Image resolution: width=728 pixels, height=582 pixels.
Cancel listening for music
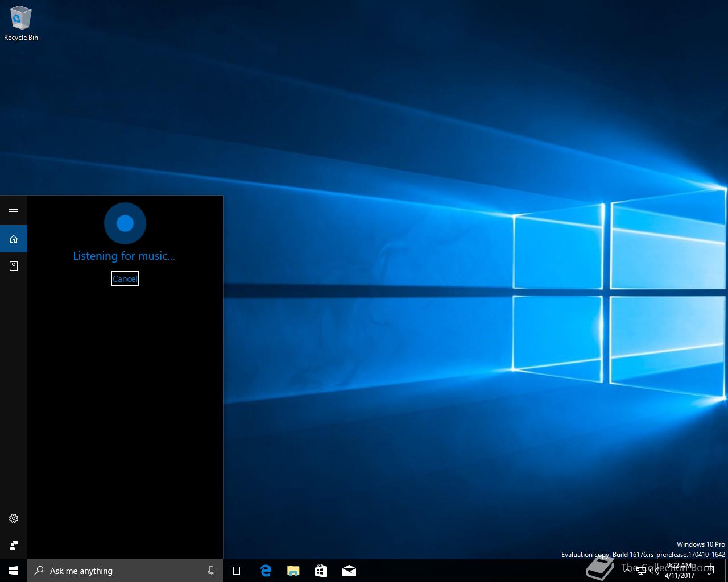point(125,278)
